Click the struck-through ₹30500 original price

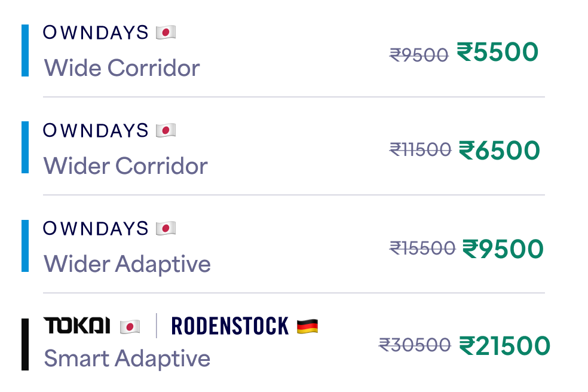415,345
